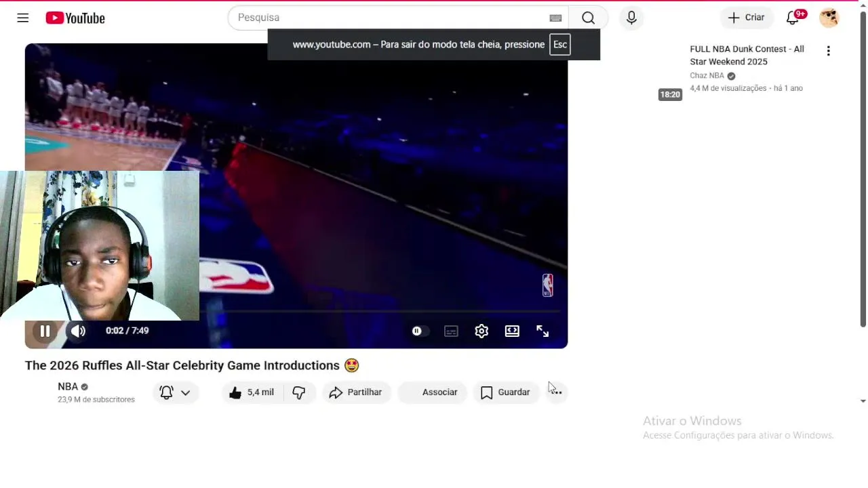This screenshot has height=488, width=868.
Task: Switch to theater mode
Action: [512, 331]
